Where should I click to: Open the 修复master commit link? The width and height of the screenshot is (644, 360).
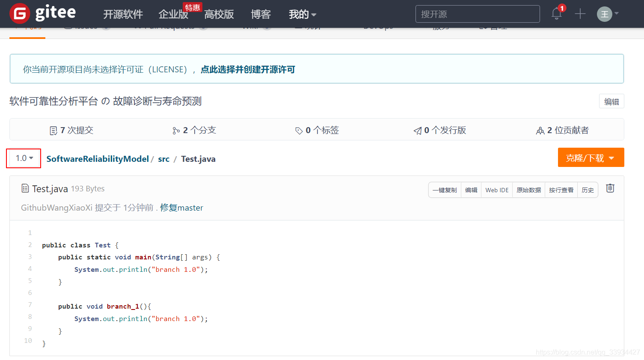[181, 208]
